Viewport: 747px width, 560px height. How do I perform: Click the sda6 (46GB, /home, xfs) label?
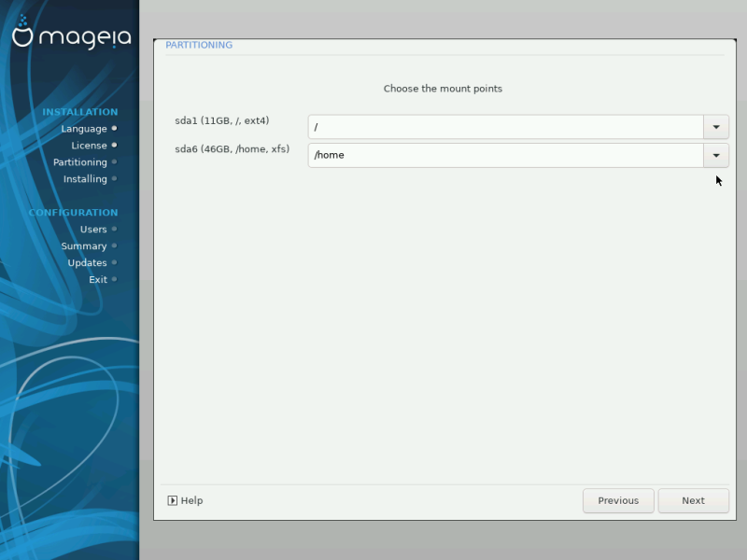coord(232,149)
